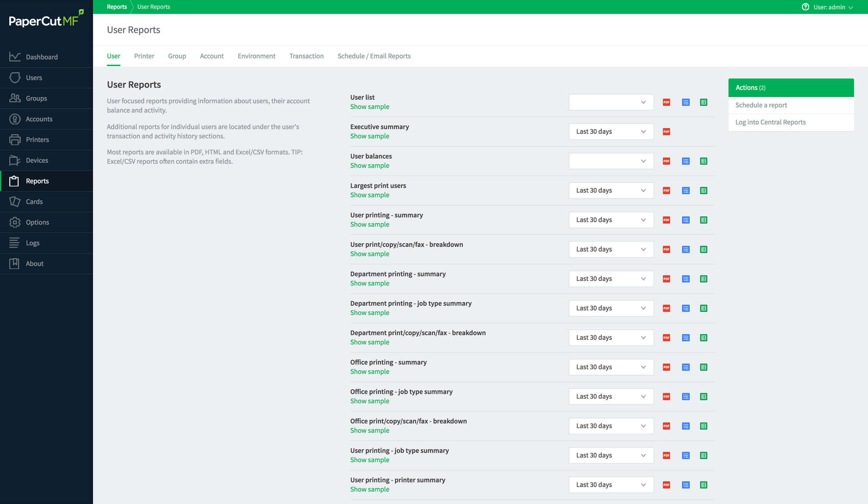Open Schedule / Email Reports tab
The image size is (868, 504).
pyautogui.click(x=374, y=56)
